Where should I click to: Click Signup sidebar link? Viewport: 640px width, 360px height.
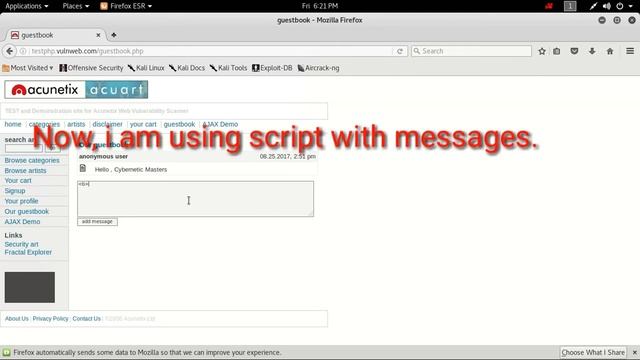tap(15, 191)
